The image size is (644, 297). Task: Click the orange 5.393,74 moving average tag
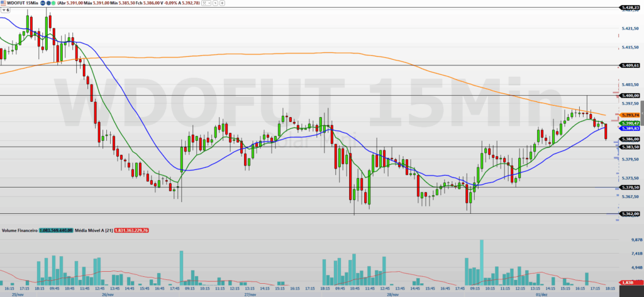click(x=629, y=115)
